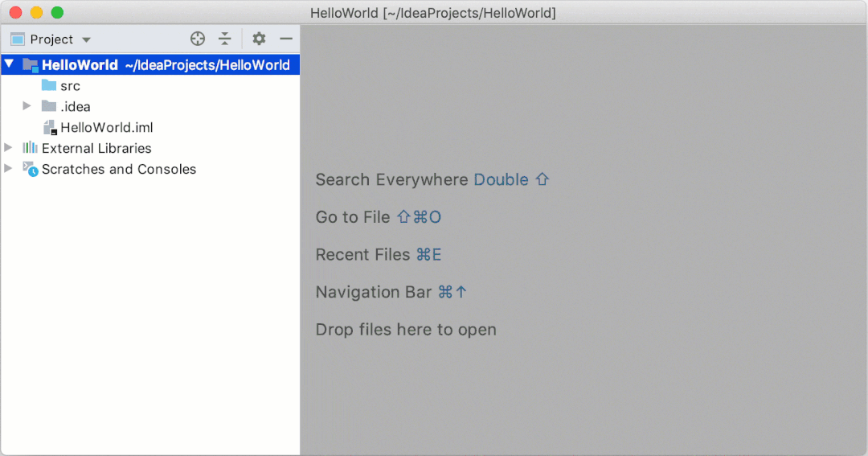Click the yellow minimize window button
Image resolution: width=868 pixels, height=456 pixels.
tap(36, 12)
